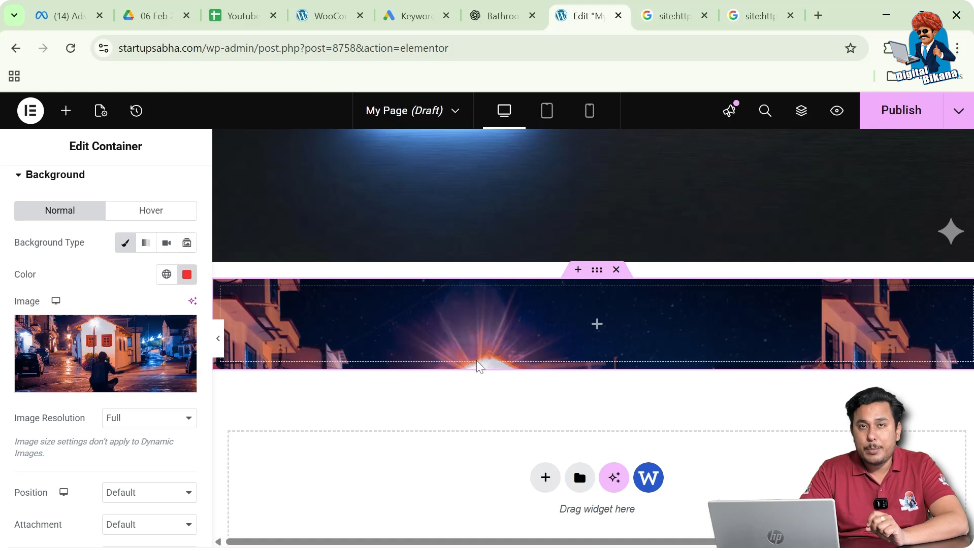
Task: Delete container with the X handle
Action: point(616,270)
